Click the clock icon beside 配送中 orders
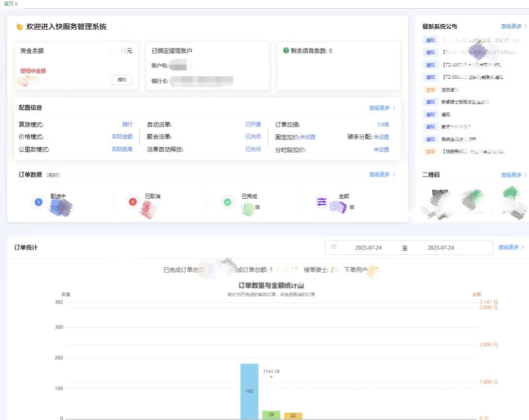The width and height of the screenshot is (529, 420). pyautogui.click(x=38, y=202)
